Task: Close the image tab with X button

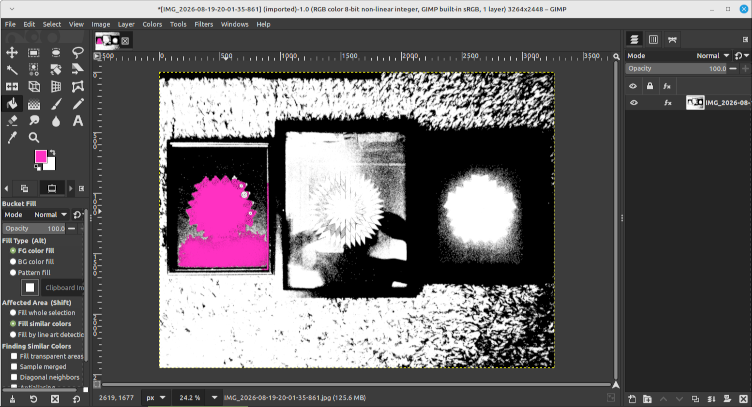Action: point(125,41)
